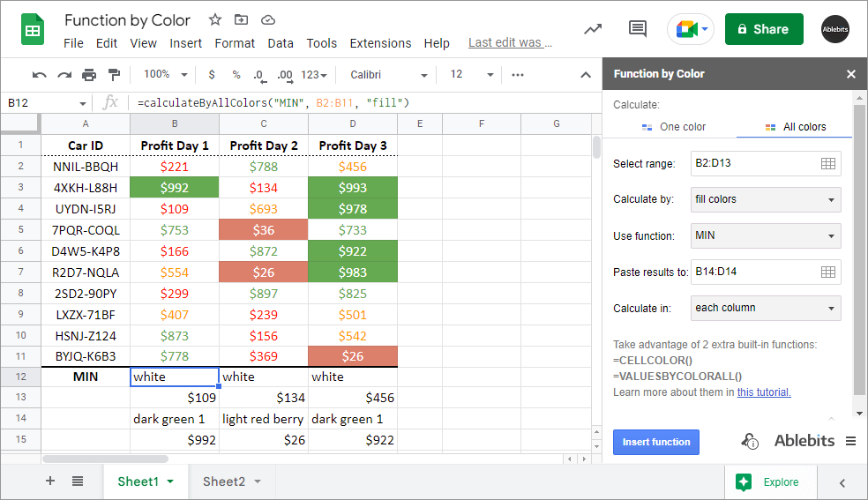Open the comment history icon
The height and width of the screenshot is (500, 868).
637,29
